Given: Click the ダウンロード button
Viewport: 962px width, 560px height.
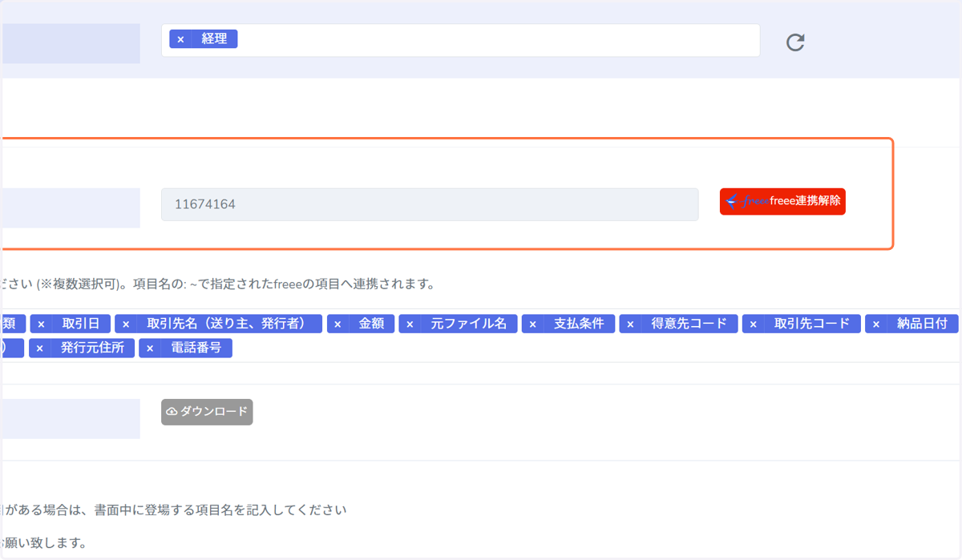Looking at the screenshot, I should pyautogui.click(x=207, y=412).
